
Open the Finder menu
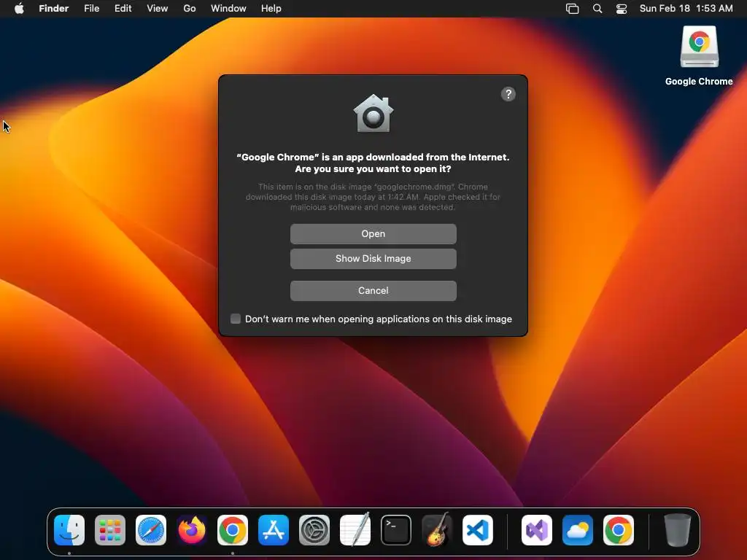pos(54,9)
